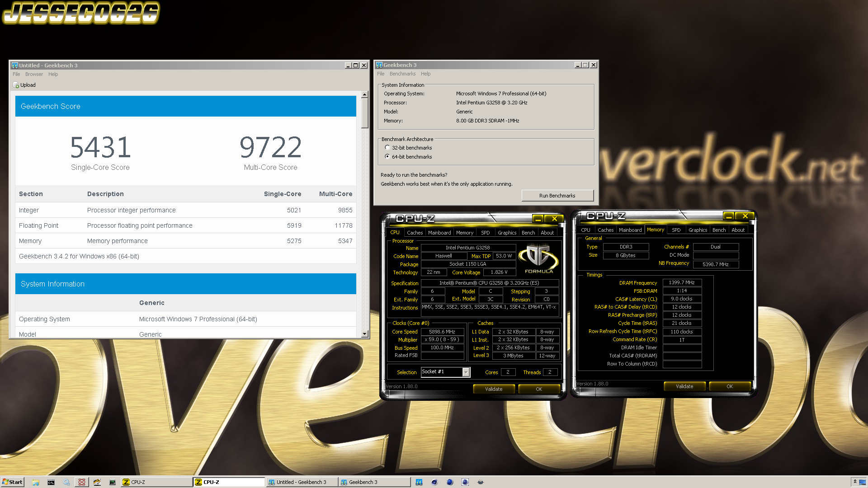Switch to Caches tab in right CPU-Z window
Viewport: 868px width, 488px height.
(605, 230)
